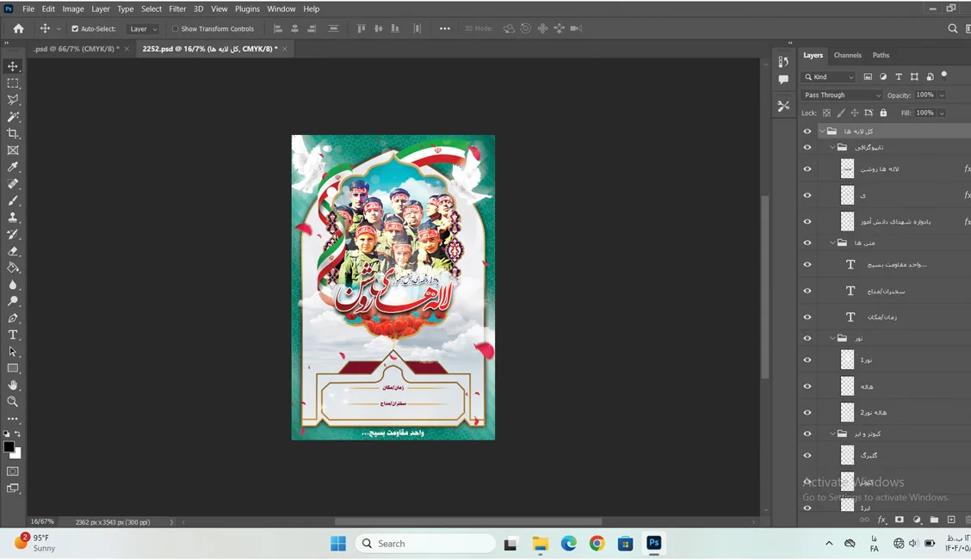Select the Eyedropper tool
971x560 pixels.
12,167
